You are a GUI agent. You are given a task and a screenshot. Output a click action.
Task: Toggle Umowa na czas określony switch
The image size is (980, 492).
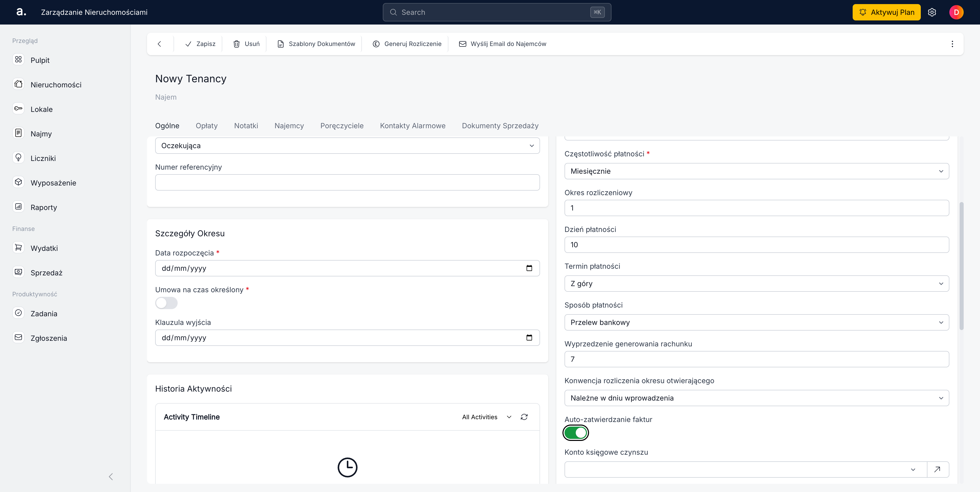(x=166, y=303)
